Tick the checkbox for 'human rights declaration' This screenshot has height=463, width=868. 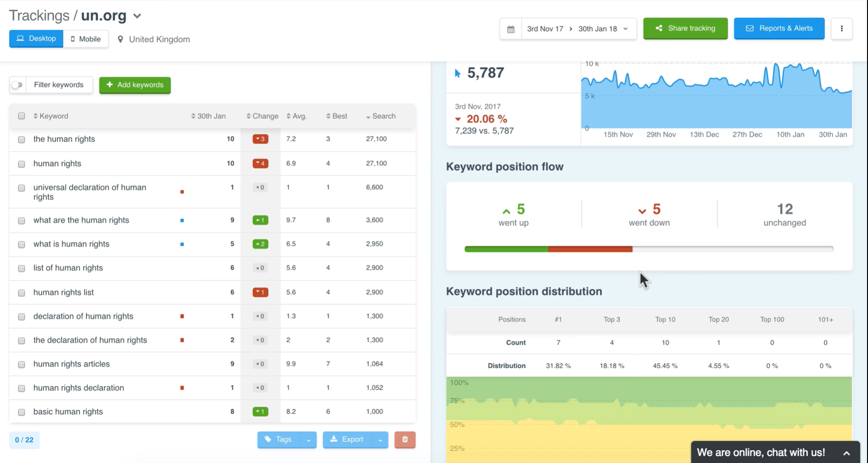click(x=22, y=388)
